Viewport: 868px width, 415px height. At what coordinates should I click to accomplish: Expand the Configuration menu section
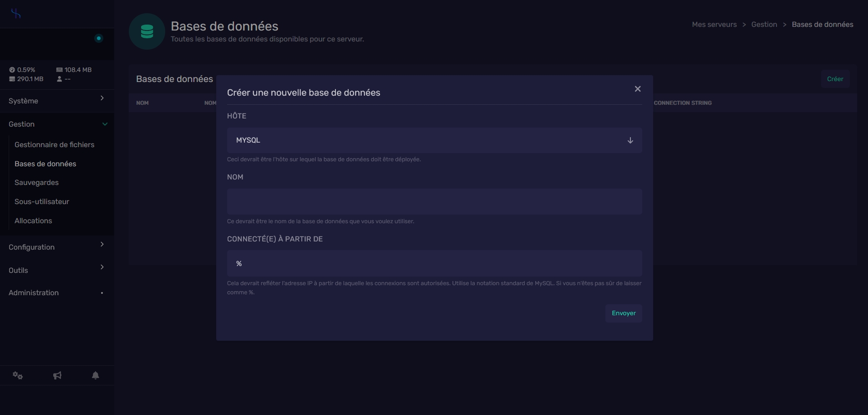pyautogui.click(x=57, y=247)
